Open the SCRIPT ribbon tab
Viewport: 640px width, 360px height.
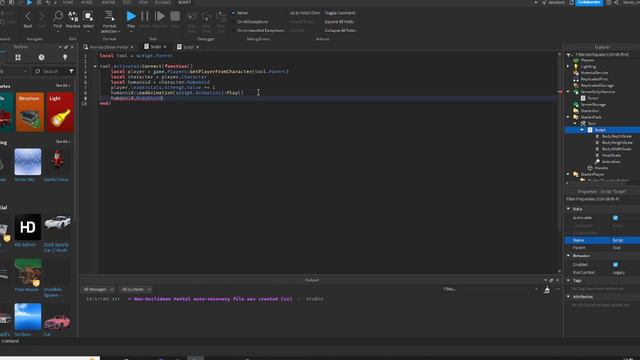click(x=184, y=2)
